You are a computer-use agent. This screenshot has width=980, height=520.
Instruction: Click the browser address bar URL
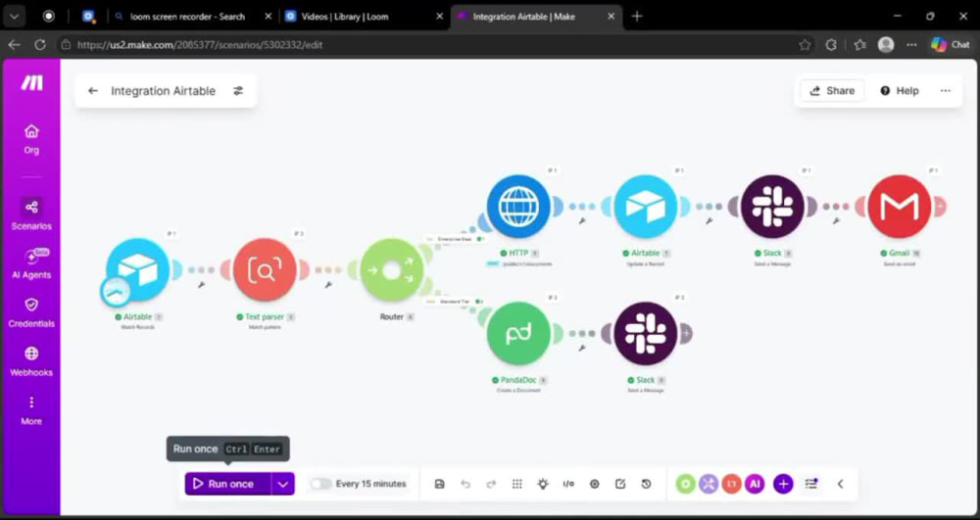[200, 45]
